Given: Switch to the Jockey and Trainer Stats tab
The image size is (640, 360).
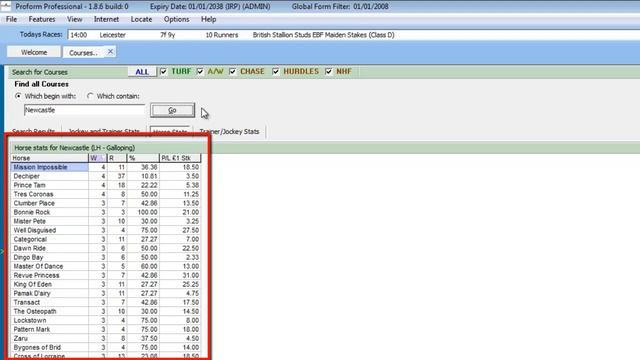Looking at the screenshot, I should pos(104,131).
